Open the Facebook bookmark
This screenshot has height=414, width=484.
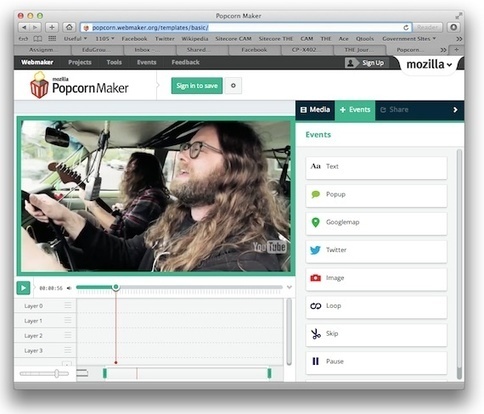pyautogui.click(x=134, y=39)
